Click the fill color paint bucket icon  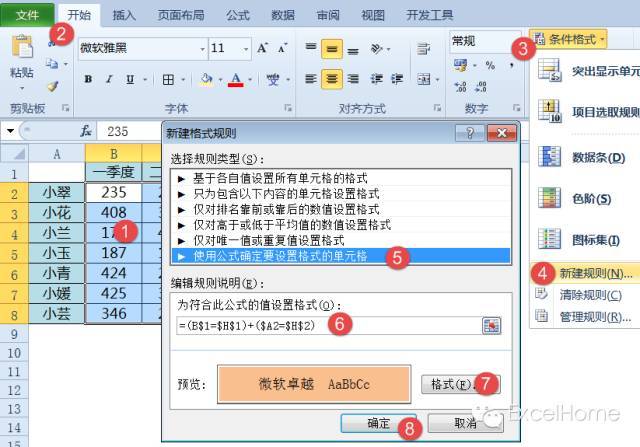click(x=208, y=79)
